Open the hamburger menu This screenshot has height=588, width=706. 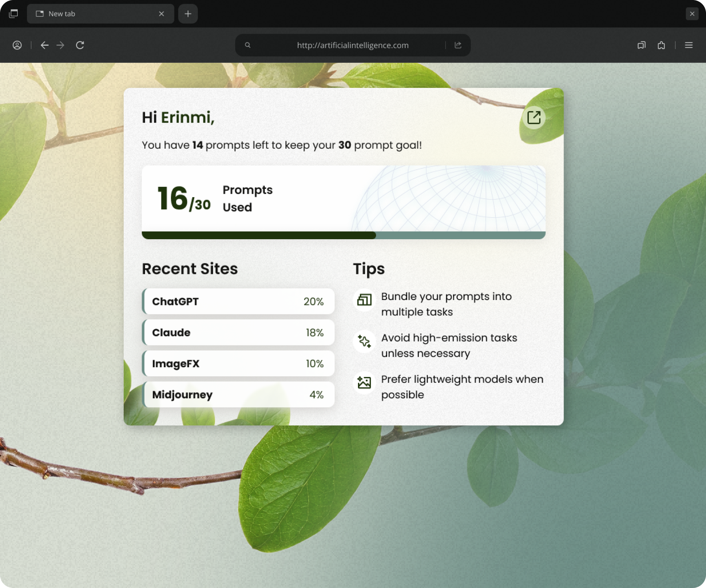click(x=689, y=45)
